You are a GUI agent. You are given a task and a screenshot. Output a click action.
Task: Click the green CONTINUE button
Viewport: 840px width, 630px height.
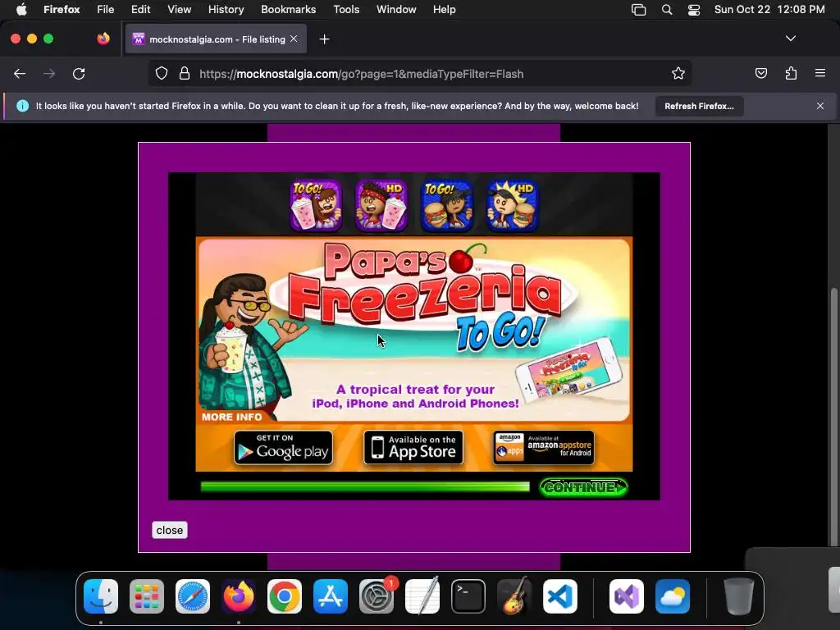tap(583, 487)
